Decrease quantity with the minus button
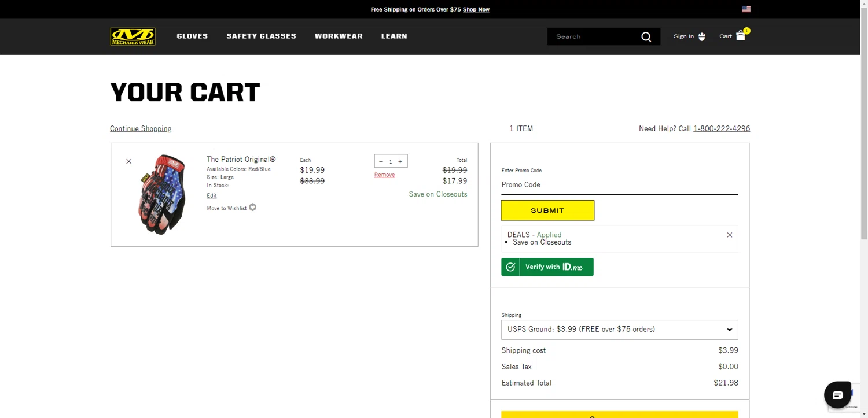868x418 pixels. [381, 161]
